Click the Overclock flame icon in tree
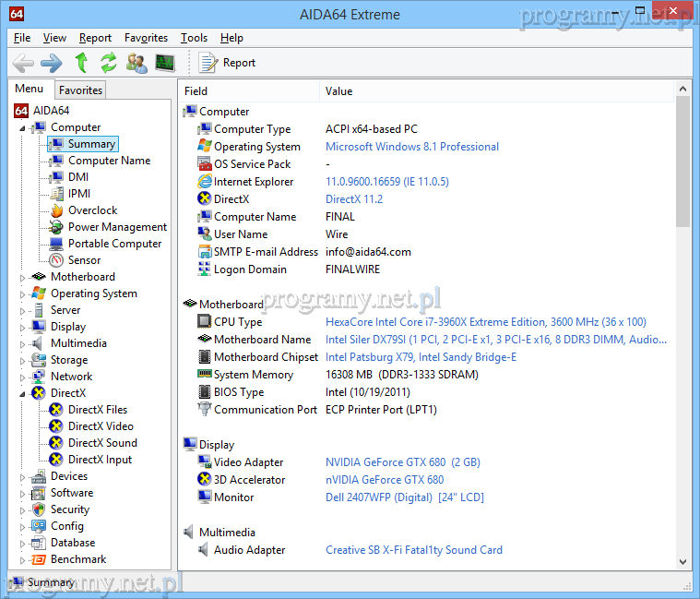 click(x=56, y=210)
